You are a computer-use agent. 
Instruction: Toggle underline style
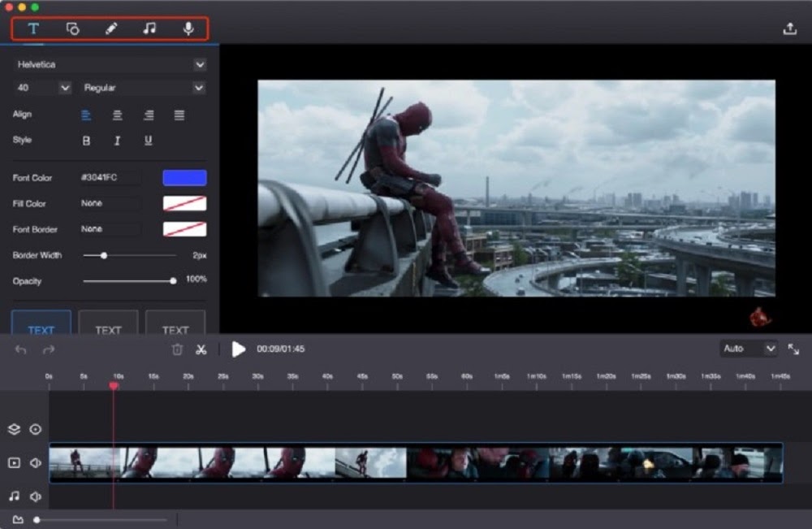point(148,141)
